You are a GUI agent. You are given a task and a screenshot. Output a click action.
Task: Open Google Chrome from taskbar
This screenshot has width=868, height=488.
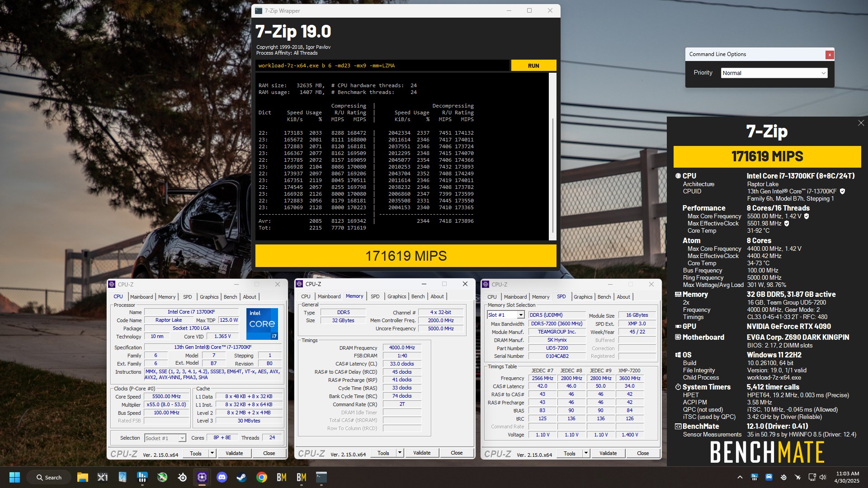click(262, 477)
